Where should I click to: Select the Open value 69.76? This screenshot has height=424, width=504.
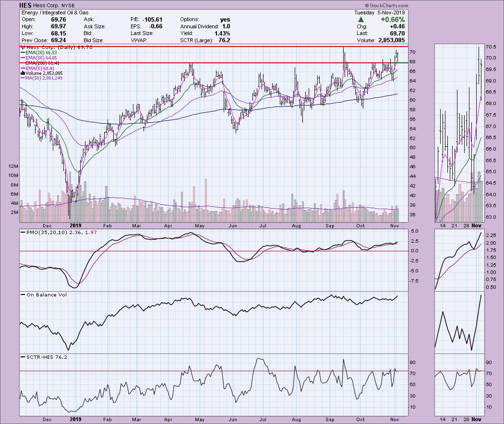coord(59,20)
